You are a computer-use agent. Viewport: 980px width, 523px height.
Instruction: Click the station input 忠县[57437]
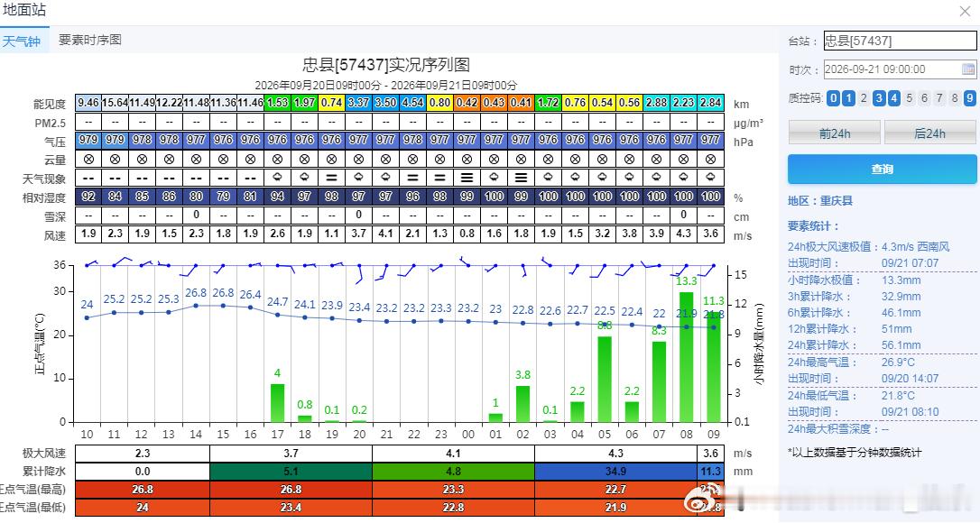(x=900, y=41)
